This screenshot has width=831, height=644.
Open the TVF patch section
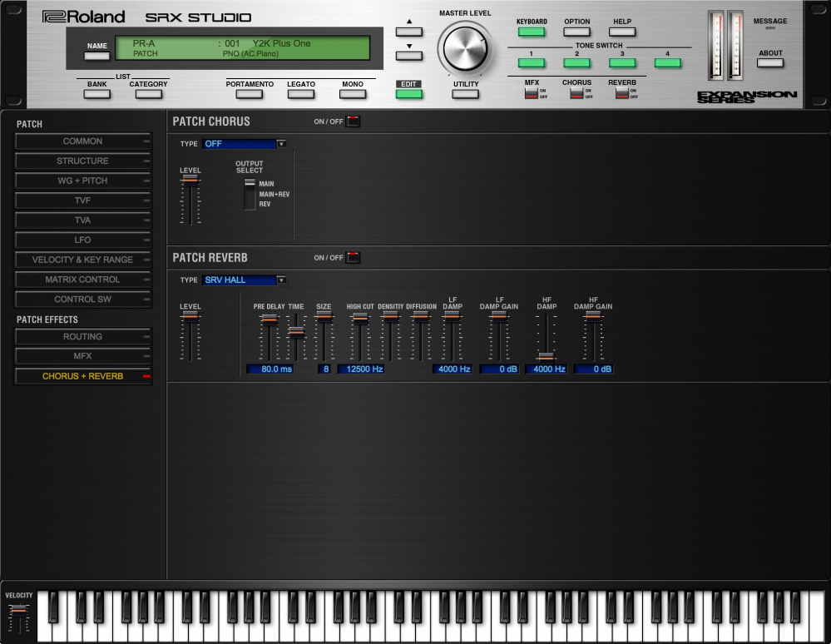pyautogui.click(x=82, y=201)
